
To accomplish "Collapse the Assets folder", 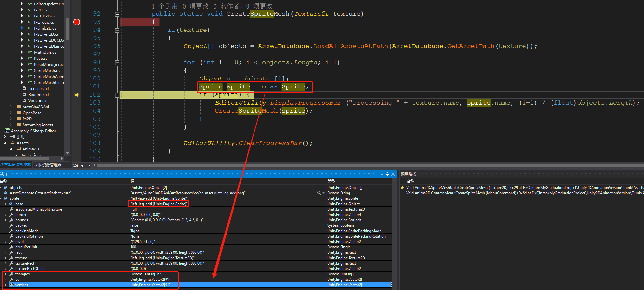I will click(5, 143).
